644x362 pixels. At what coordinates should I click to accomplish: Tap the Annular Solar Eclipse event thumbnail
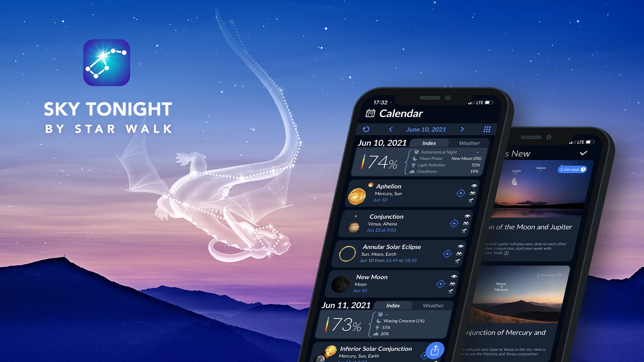point(352,254)
